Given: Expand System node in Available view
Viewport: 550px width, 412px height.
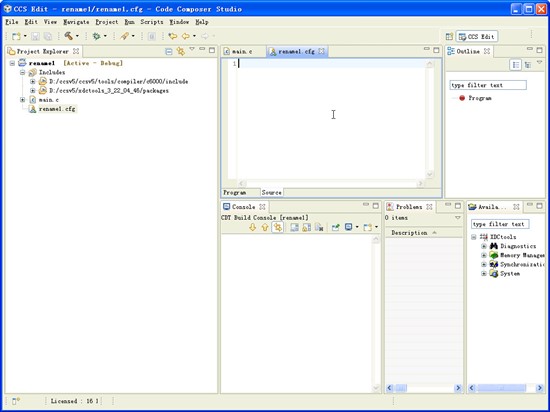Looking at the screenshot, I should click(x=484, y=273).
